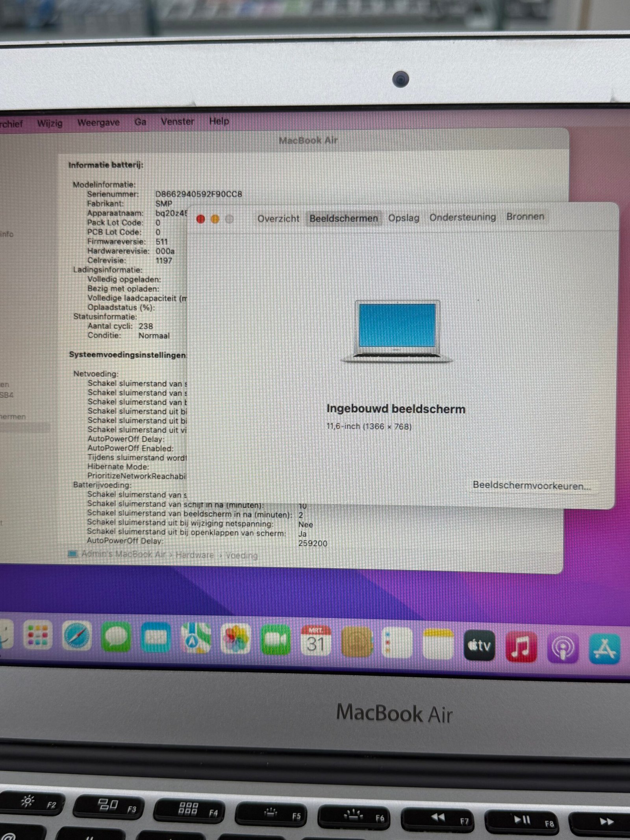Click the Netvoeding section label
Image resolution: width=630 pixels, height=840 pixels.
pyautogui.click(x=96, y=374)
